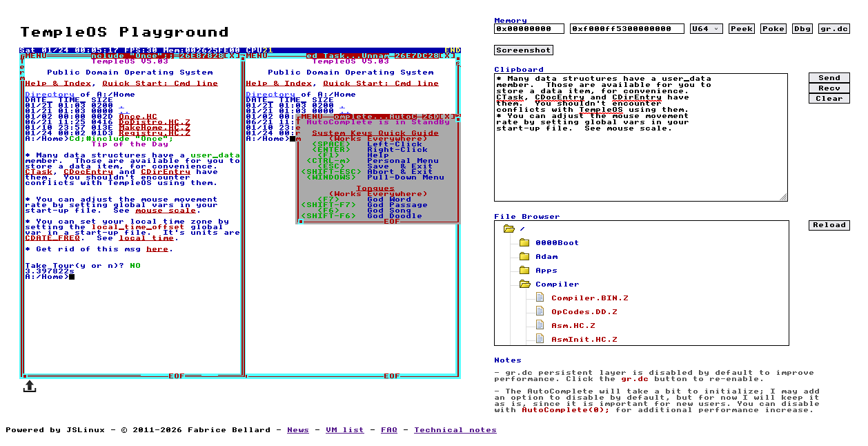Open Once.HC in left terminal listing
Screen dimensions: 868x446
[x=138, y=117]
